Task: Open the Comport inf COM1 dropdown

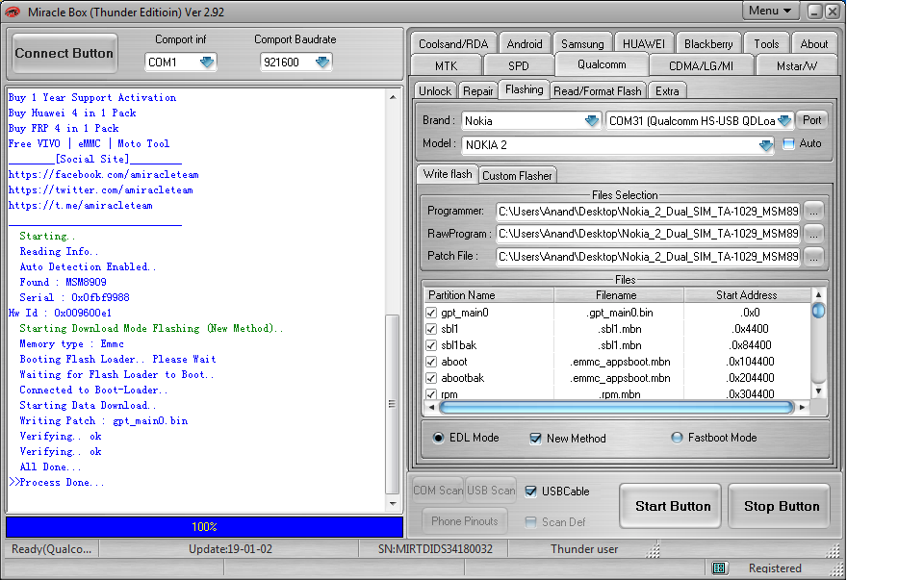Action: pyautogui.click(x=207, y=62)
